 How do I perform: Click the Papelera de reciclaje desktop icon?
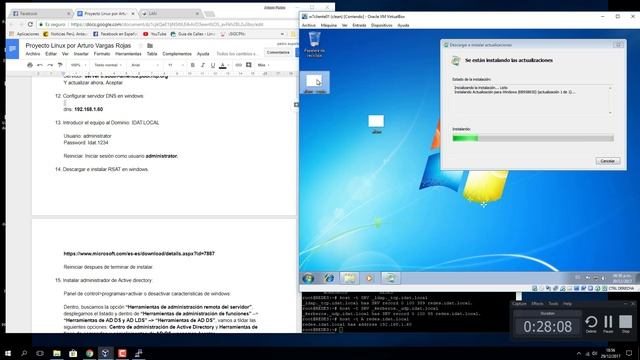tap(314, 44)
